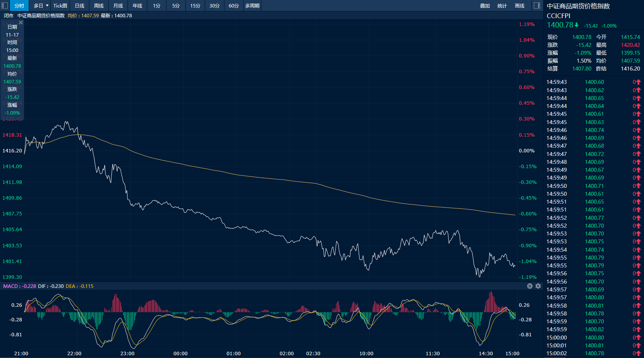Screen dimensions: 644x358
Task: Close the MACD indicator panel
Action: click(x=530, y=286)
